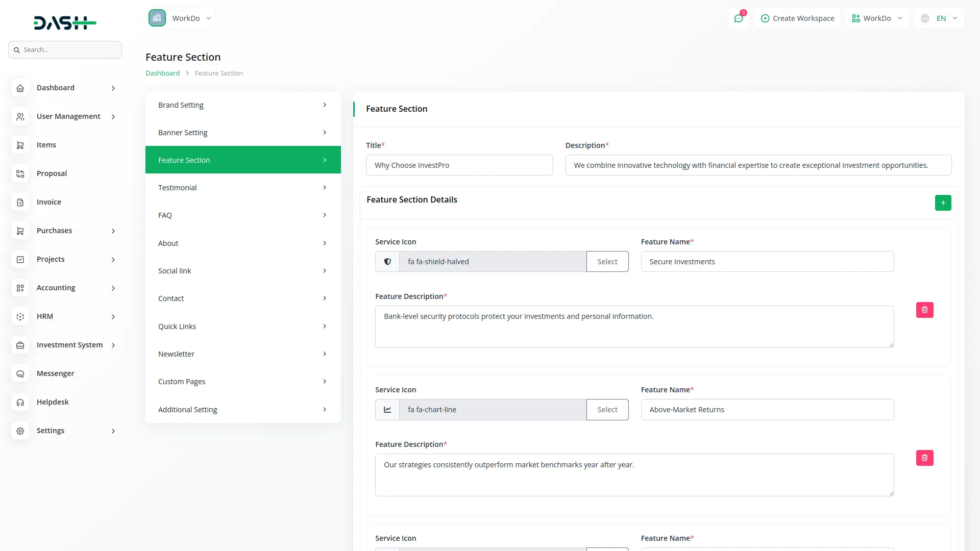Screen dimensions: 980x551
Task: Delete the Above-Market Returns feature entry
Action: pos(924,458)
